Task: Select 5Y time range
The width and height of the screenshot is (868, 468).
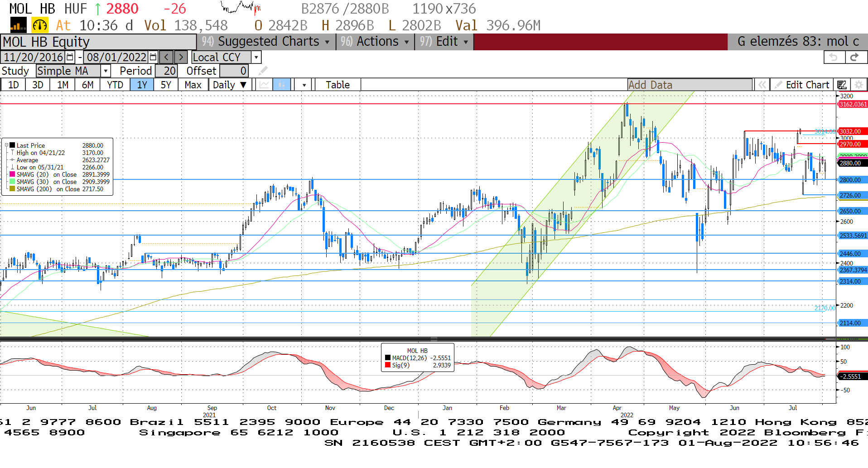Action: pos(166,85)
